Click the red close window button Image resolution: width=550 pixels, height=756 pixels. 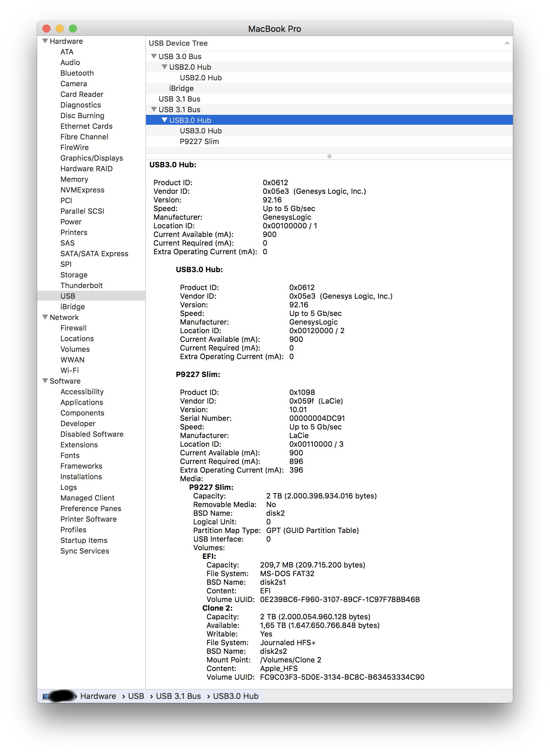[46, 29]
